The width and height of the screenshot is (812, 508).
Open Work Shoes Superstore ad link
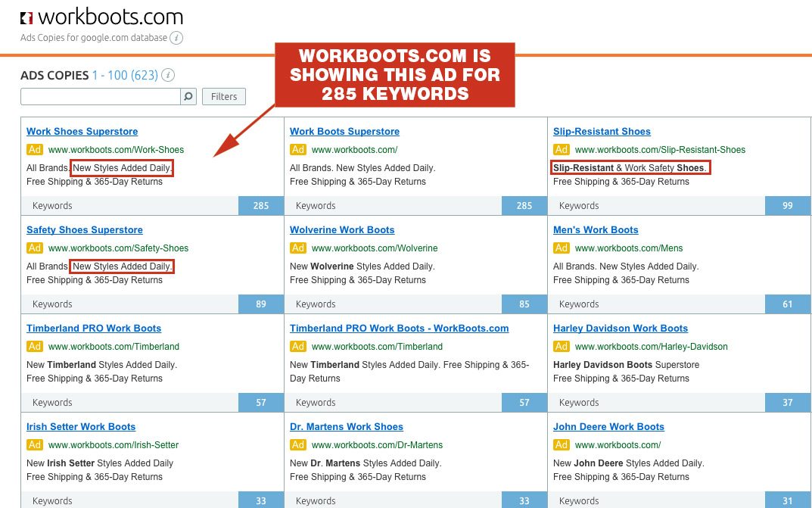82,132
